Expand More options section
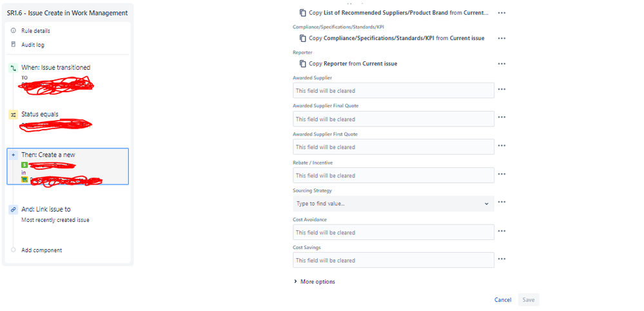 click(315, 282)
